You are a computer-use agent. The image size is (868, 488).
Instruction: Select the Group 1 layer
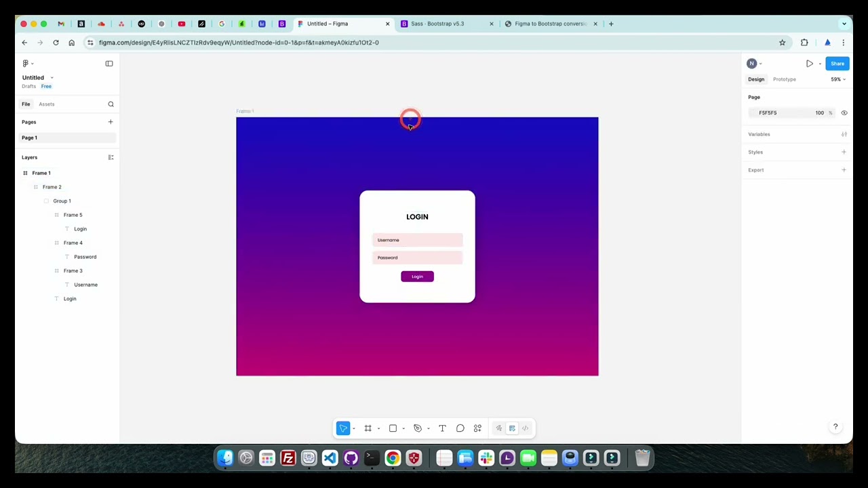tap(62, 201)
